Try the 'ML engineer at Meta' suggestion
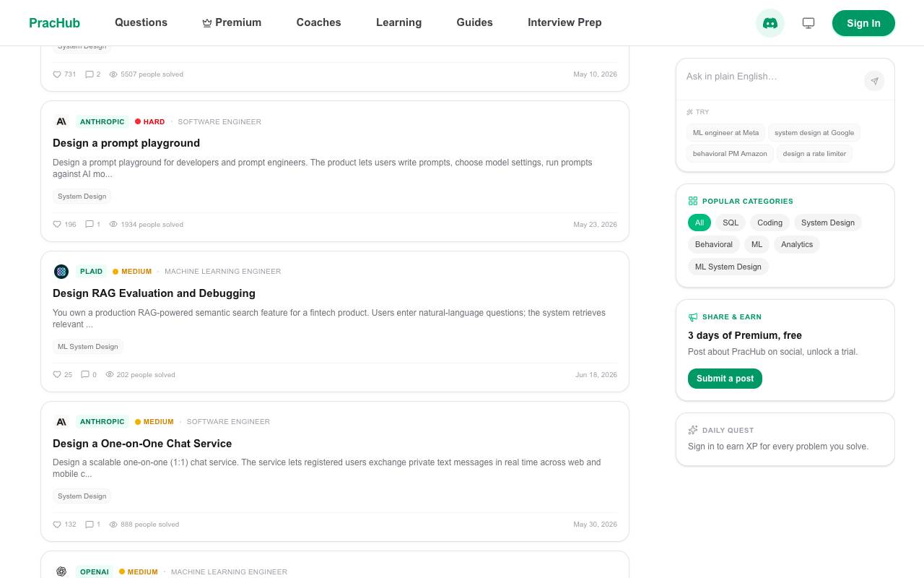Image resolution: width=924 pixels, height=578 pixels. pos(725,133)
